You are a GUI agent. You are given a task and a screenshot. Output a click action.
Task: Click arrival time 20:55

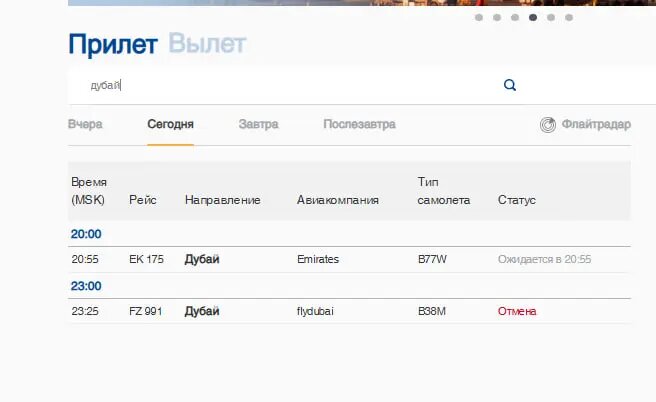coord(85,259)
